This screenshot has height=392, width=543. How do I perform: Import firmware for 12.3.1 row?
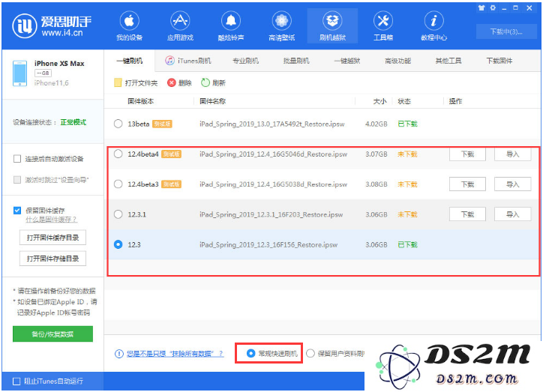click(512, 214)
